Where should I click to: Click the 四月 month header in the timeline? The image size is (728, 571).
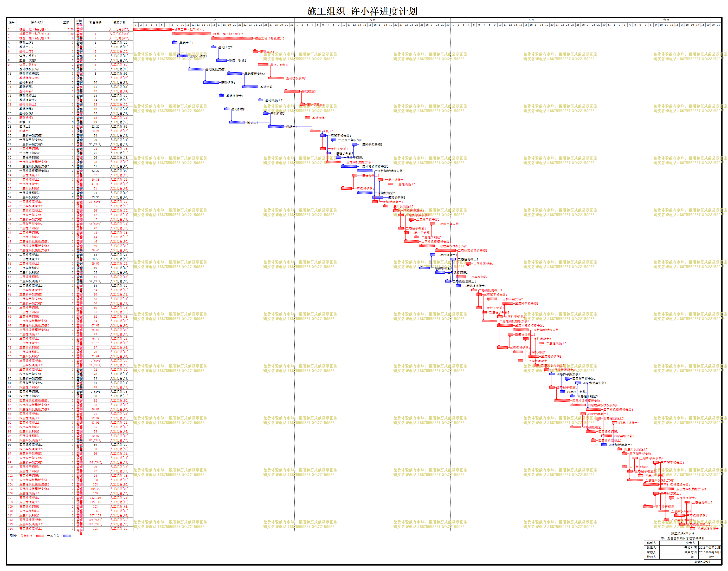pyautogui.click(x=372, y=20)
